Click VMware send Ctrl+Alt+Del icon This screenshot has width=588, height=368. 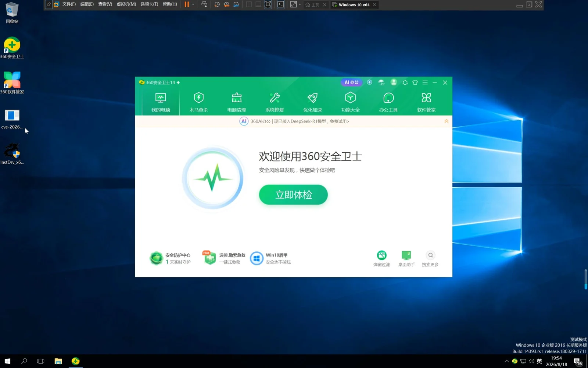click(x=204, y=4)
